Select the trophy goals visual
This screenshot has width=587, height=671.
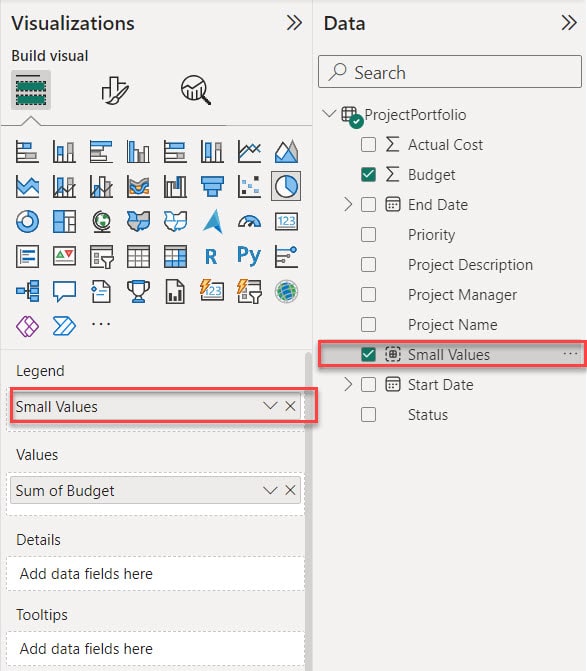(138, 291)
